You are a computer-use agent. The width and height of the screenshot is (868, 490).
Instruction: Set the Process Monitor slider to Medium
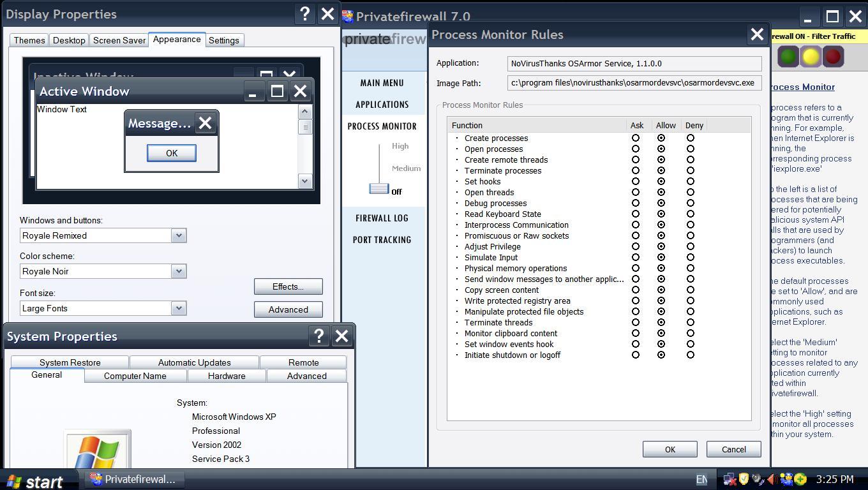(x=406, y=168)
